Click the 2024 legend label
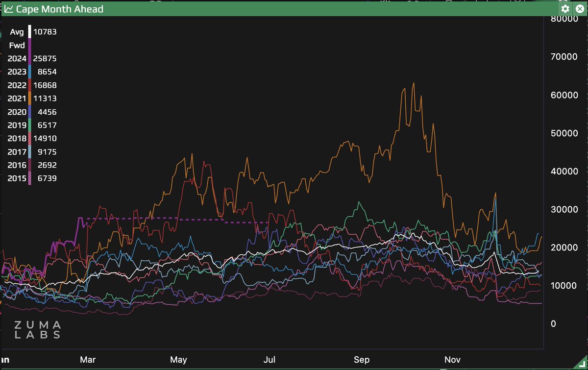This screenshot has height=370, width=588. point(17,58)
